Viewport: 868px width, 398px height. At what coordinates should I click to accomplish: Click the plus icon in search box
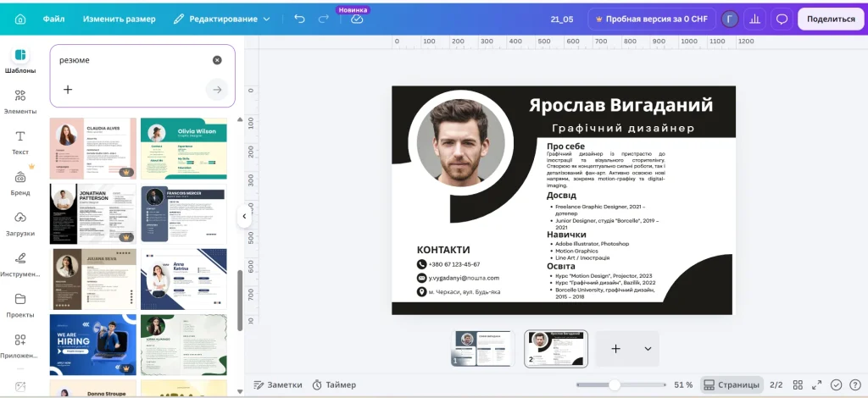pyautogui.click(x=68, y=89)
